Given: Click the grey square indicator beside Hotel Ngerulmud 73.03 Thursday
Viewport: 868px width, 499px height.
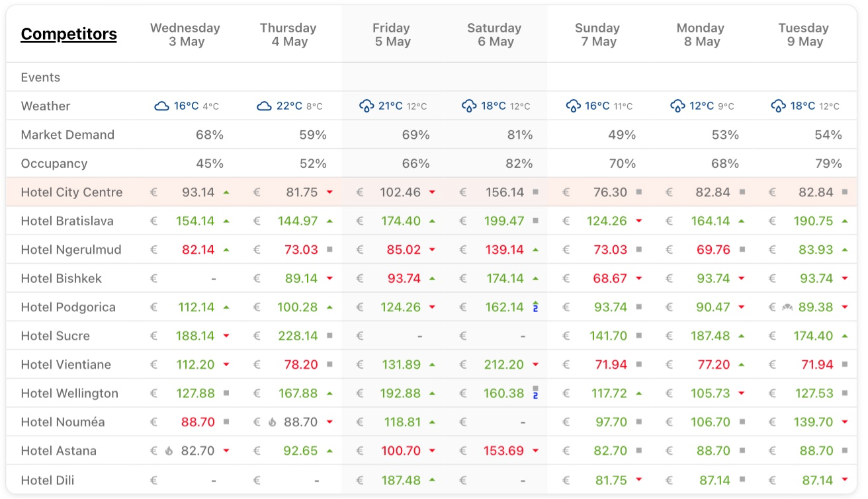Looking at the screenshot, I should (x=329, y=250).
